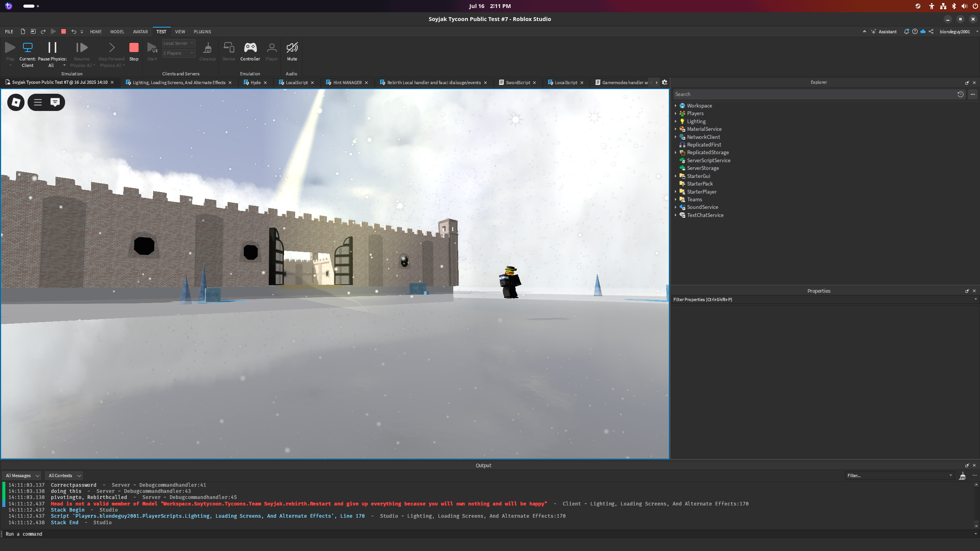This screenshot has width=980, height=551.
Task: Select TextChatService in Explorer
Action: pyautogui.click(x=705, y=215)
